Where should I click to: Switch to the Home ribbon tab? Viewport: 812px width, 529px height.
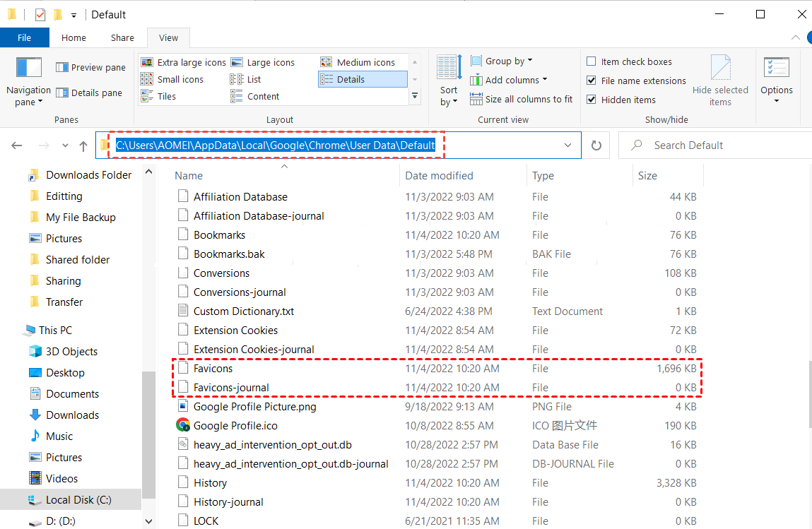(73, 37)
